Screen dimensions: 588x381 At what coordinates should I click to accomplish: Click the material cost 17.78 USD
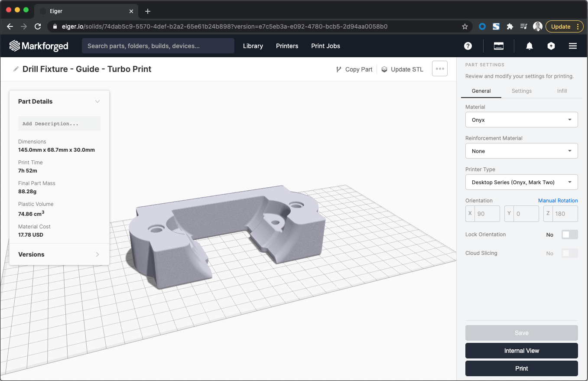click(x=31, y=235)
